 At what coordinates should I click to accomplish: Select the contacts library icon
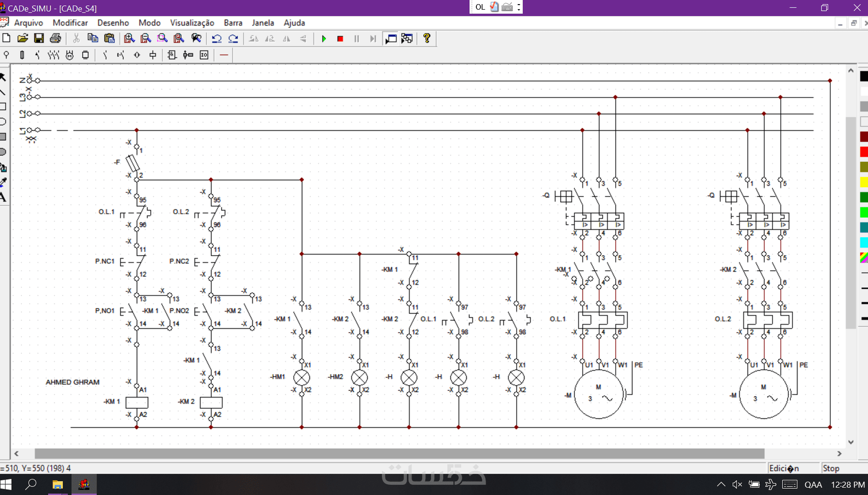105,55
